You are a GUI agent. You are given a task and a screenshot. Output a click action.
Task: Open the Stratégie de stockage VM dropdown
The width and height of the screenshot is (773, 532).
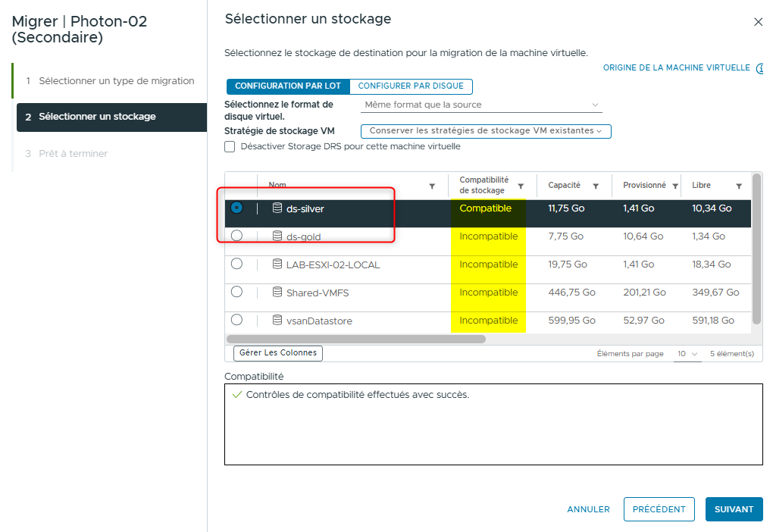(487, 131)
